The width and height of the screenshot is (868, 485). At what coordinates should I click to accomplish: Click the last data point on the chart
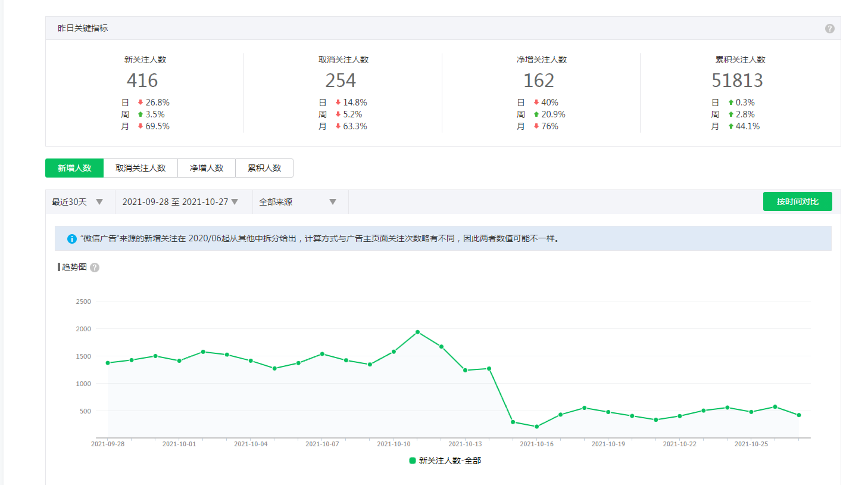click(799, 415)
